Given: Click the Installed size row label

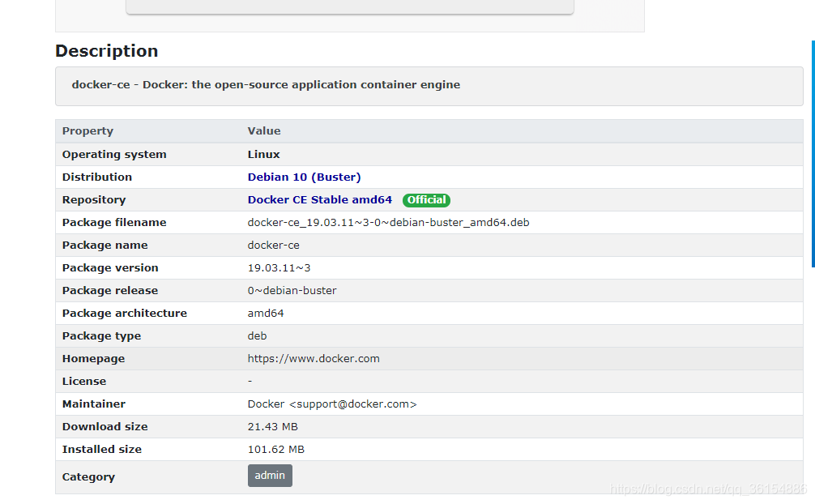Looking at the screenshot, I should pos(102,450).
